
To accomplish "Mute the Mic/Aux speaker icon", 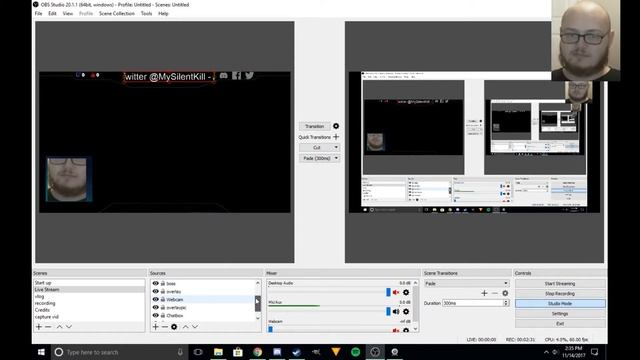I will 396,311.
